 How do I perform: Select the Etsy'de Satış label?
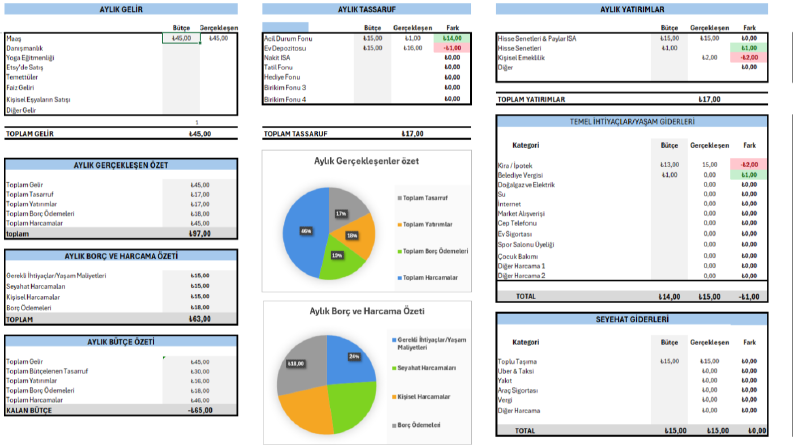pyautogui.click(x=25, y=67)
